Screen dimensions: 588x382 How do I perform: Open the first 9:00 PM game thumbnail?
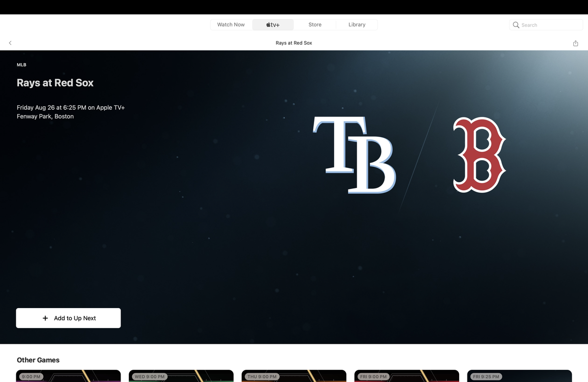point(68,377)
